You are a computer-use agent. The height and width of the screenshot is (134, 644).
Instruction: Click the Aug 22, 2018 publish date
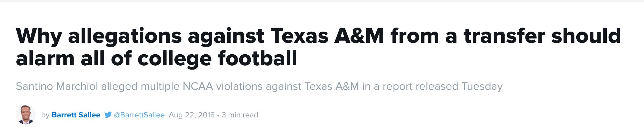pyautogui.click(x=192, y=115)
